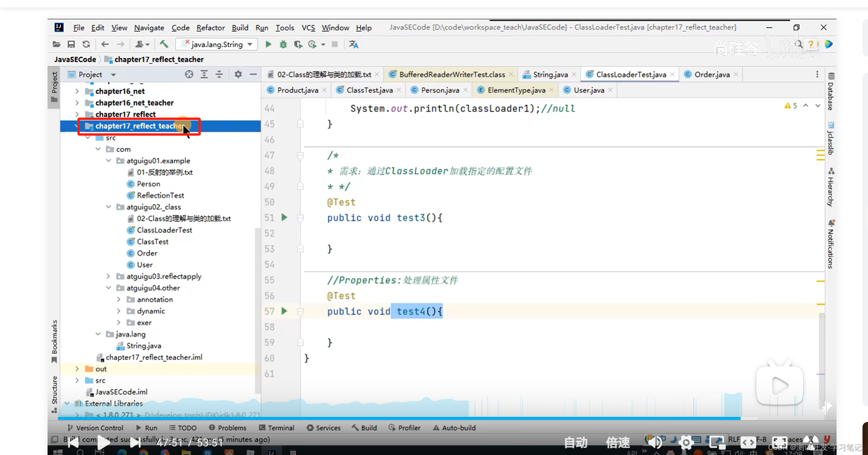Select the ClassLoaderTest.java tab
This screenshot has width=868, height=455.
point(627,74)
